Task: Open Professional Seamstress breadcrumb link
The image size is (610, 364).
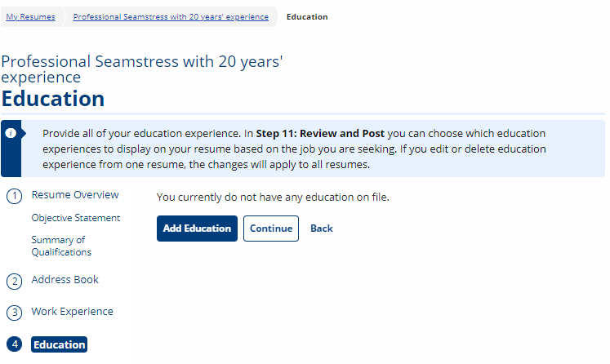Action: pos(171,16)
